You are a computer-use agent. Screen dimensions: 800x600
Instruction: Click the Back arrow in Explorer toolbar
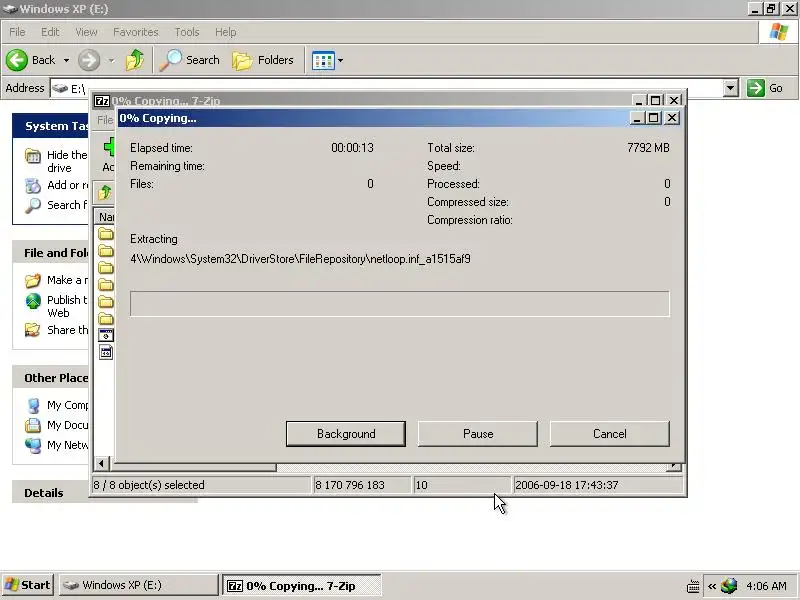click(x=16, y=60)
